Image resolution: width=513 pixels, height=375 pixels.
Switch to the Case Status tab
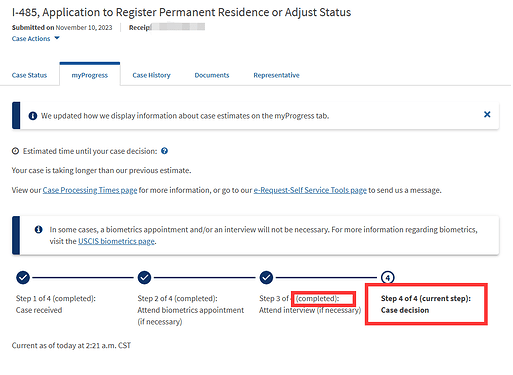coord(29,75)
